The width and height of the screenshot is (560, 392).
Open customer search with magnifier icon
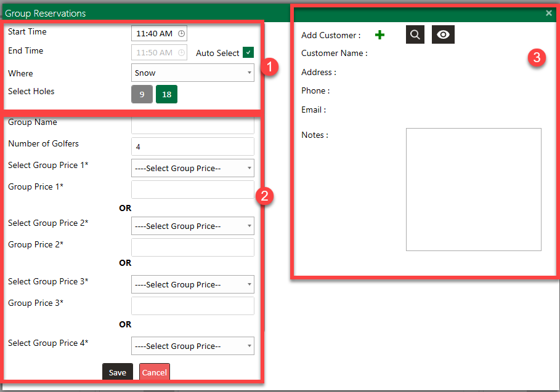415,35
